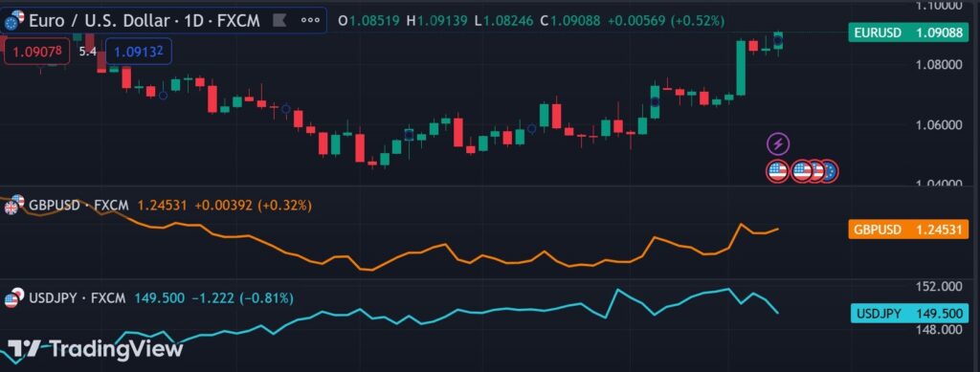This screenshot has width=980, height=372.
Task: Click the open value O1.08519
Action: pos(368,21)
